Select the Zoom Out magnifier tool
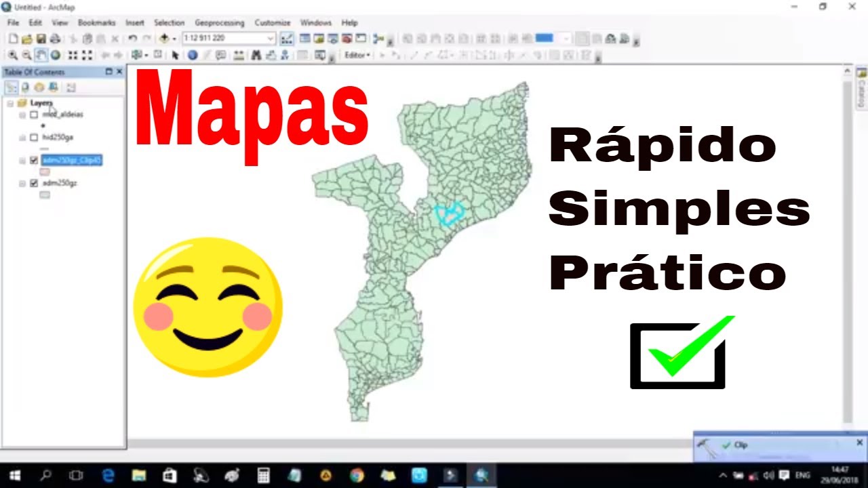Screen dimensions: 868x488 tap(26, 56)
